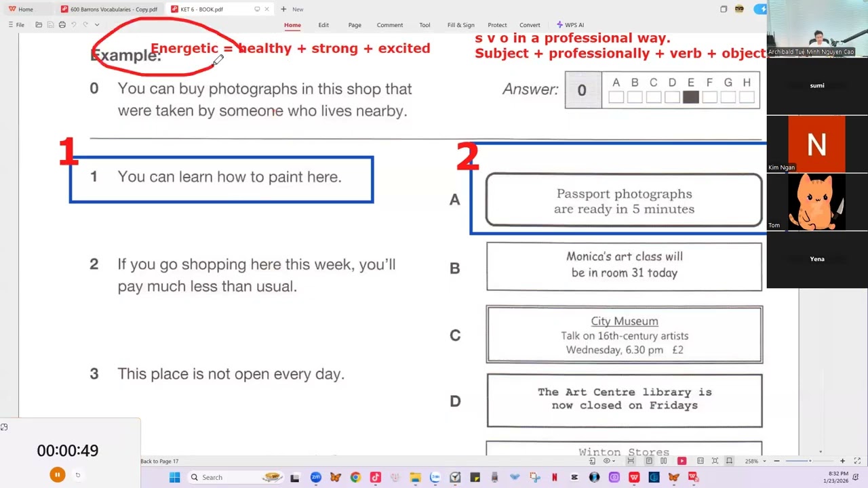The image size is (868, 488).
Task: Open the Page ribbon tab
Action: (x=355, y=25)
